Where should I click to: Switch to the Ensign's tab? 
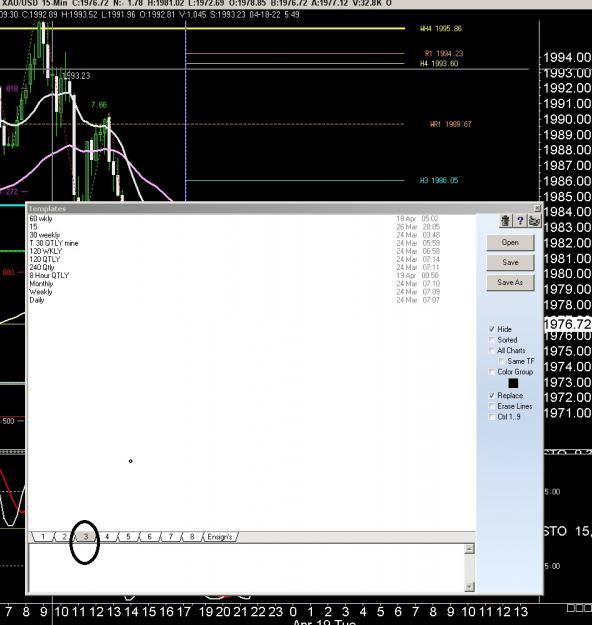pyautogui.click(x=220, y=537)
